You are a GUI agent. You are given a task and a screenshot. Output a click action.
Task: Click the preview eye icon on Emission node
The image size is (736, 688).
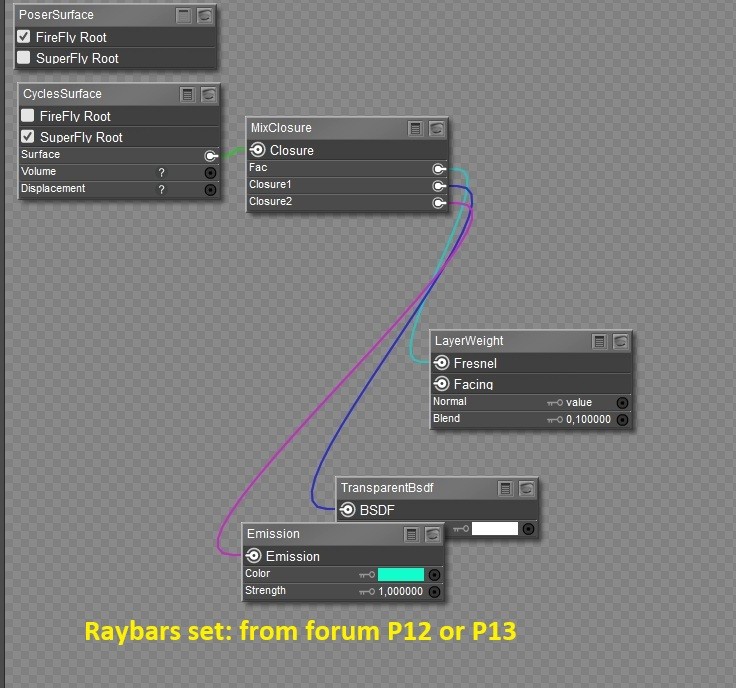(x=433, y=535)
